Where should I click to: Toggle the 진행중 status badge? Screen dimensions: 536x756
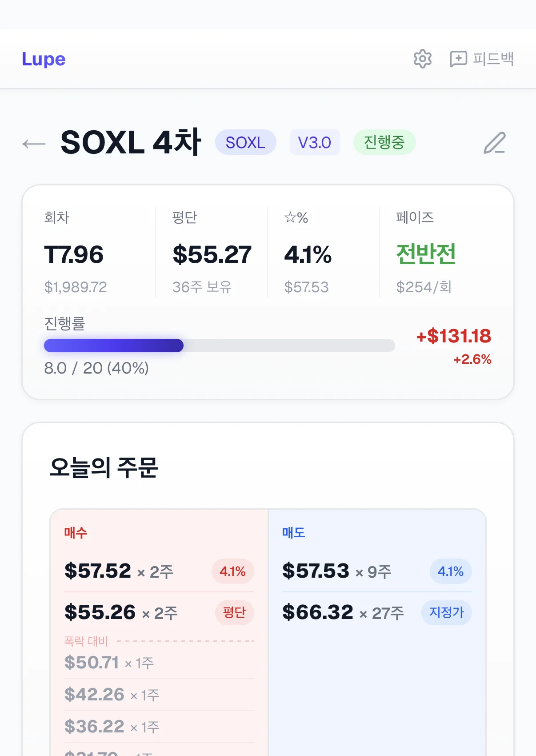pyautogui.click(x=384, y=142)
